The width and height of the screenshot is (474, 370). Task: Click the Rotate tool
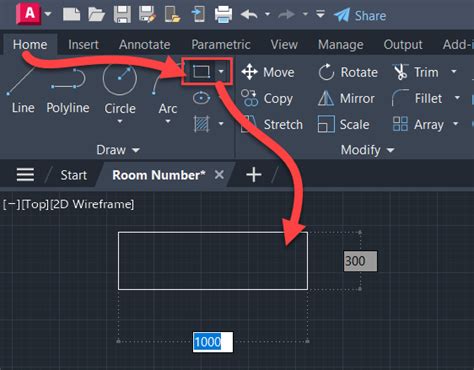coord(348,72)
